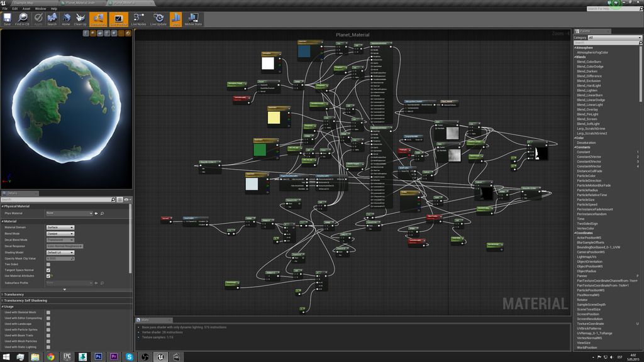Screen dimensions: 644x362
Task: Open the Shading Model dropdown
Action: (60, 253)
